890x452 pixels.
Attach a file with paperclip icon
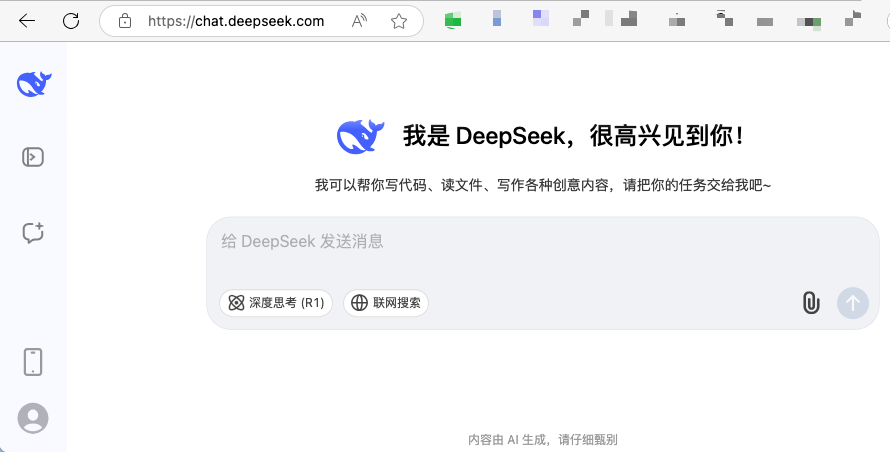point(811,303)
